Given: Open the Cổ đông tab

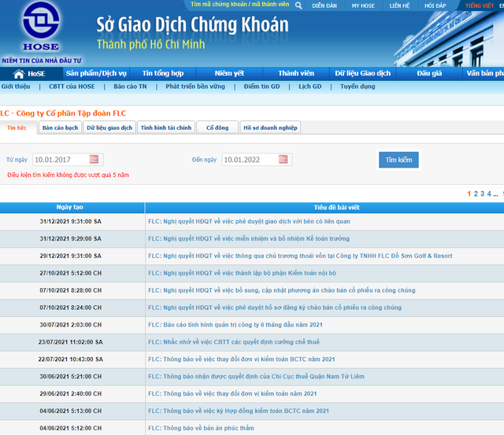Looking at the screenshot, I should click(217, 127).
